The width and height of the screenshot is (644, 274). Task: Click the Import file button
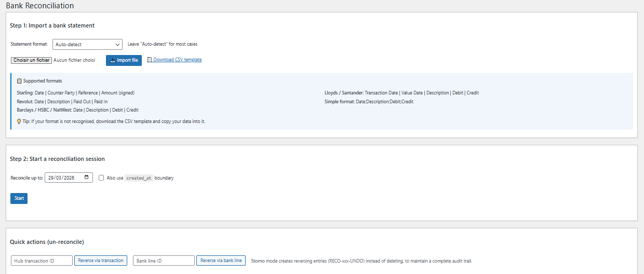coord(124,60)
